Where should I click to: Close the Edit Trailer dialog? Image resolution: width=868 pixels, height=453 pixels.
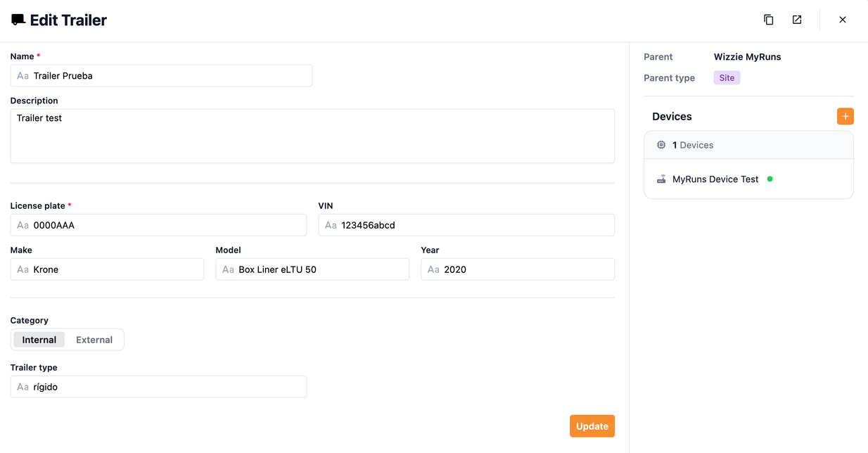842,20
